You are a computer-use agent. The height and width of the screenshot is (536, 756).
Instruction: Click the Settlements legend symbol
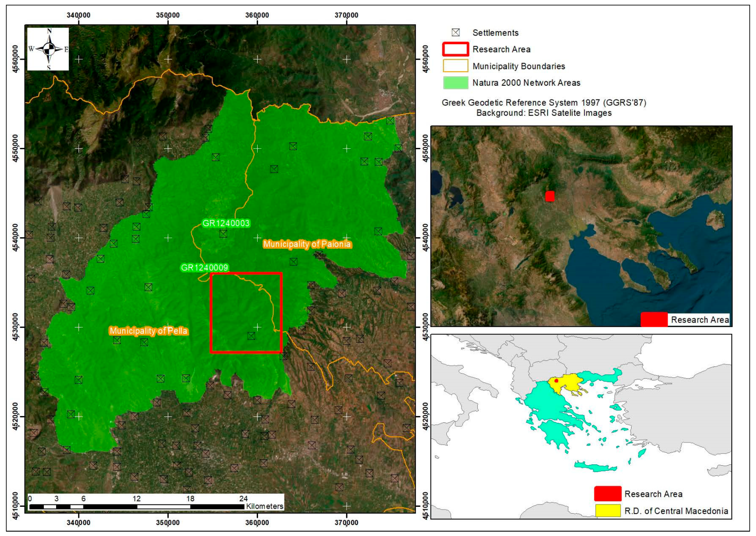456,32
